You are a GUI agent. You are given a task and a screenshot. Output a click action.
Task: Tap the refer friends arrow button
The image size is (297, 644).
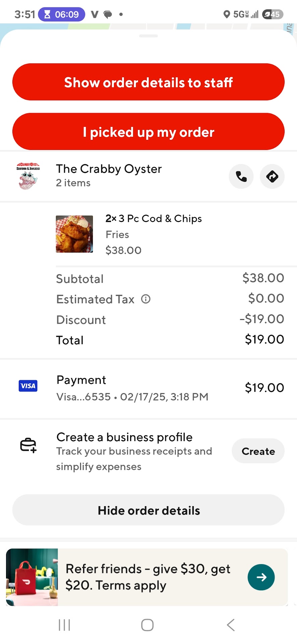coord(261,577)
